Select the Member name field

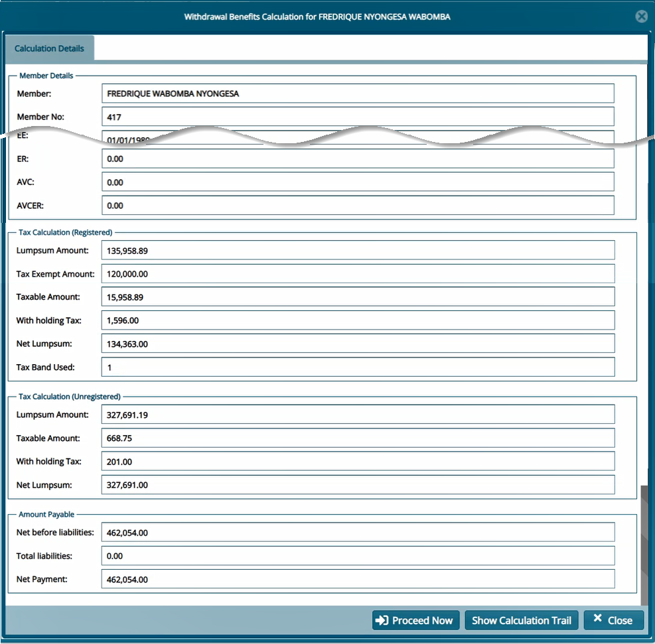click(x=358, y=94)
